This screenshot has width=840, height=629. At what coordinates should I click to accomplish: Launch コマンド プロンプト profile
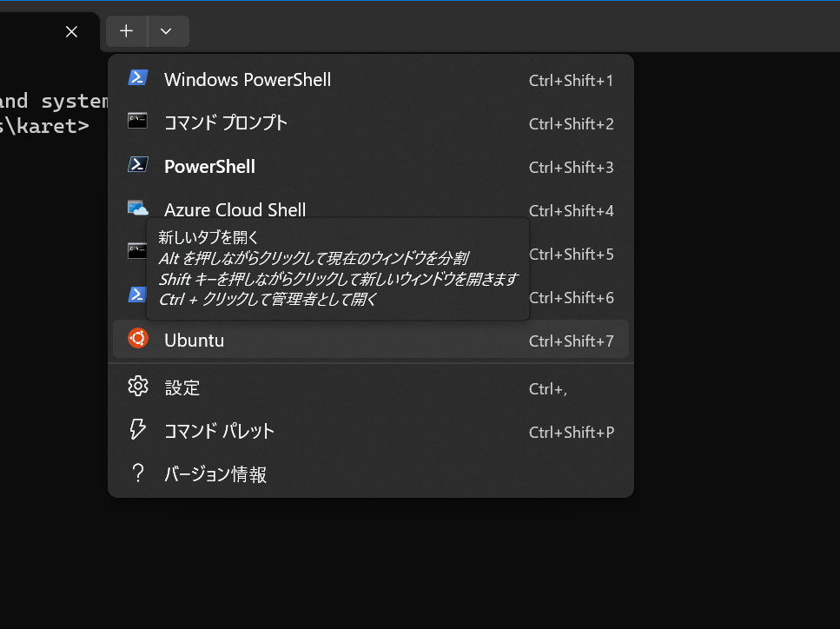pos(371,123)
